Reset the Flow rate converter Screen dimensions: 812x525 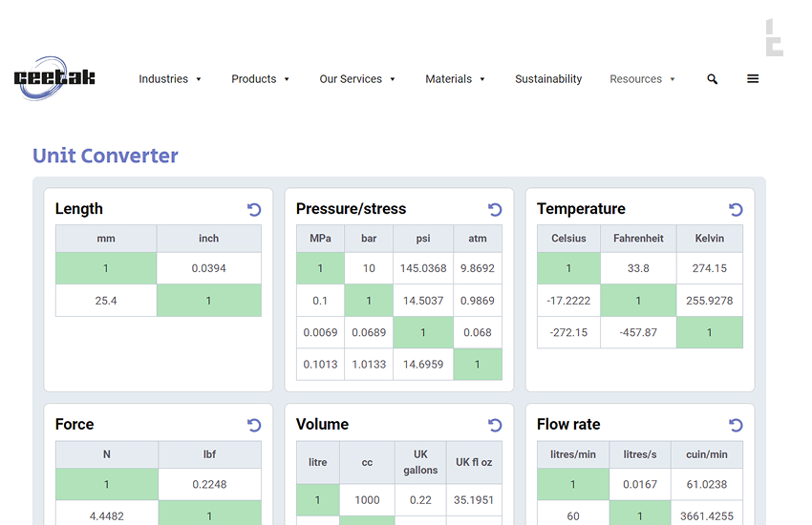[736, 425]
